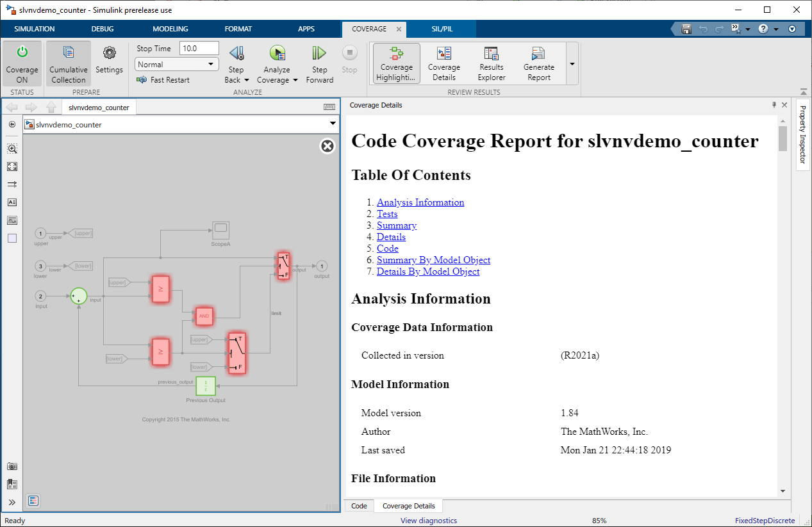The width and height of the screenshot is (812, 527).
Task: Click the navigate Up to Parent arrow
Action: pyautogui.click(x=51, y=108)
